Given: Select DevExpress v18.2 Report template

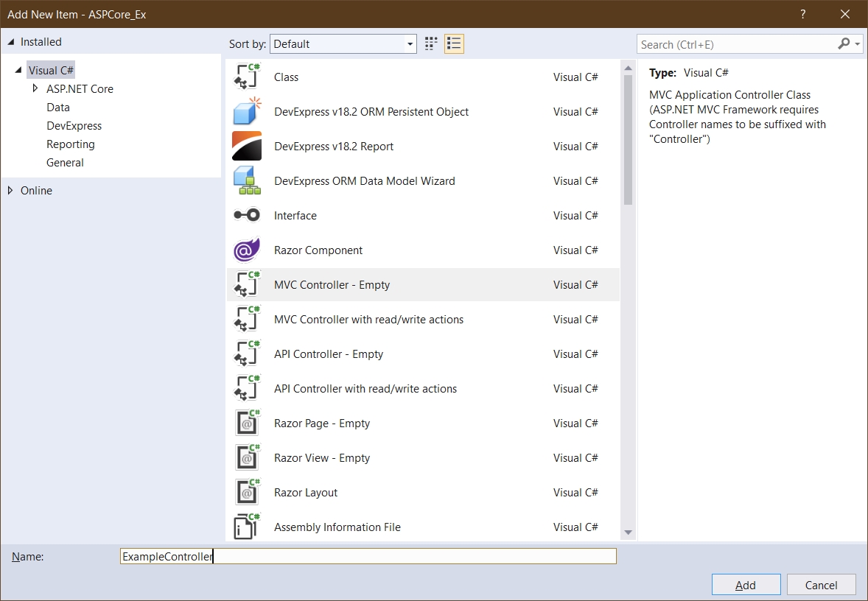Looking at the screenshot, I should coord(334,146).
